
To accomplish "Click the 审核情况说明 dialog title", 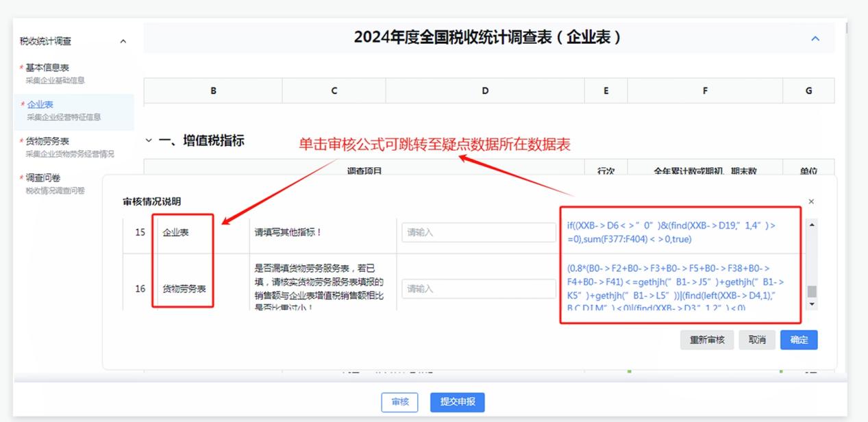I will (x=151, y=201).
